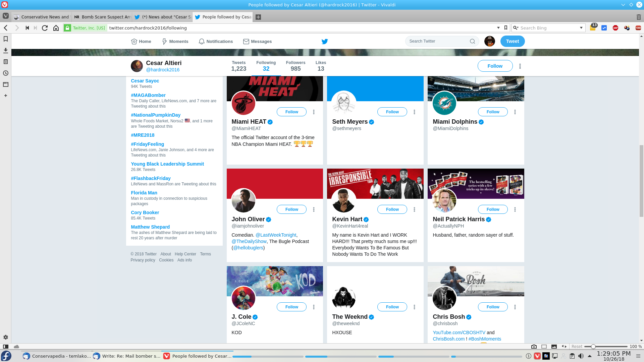Go to the browser home page
The image size is (644, 362).
[x=56, y=28]
